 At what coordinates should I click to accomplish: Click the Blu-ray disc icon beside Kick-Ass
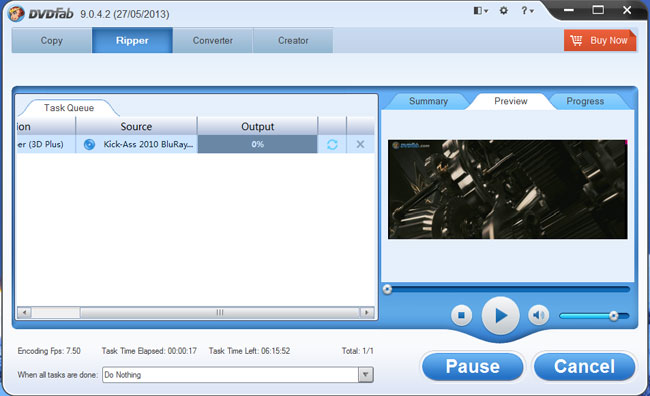tap(89, 144)
